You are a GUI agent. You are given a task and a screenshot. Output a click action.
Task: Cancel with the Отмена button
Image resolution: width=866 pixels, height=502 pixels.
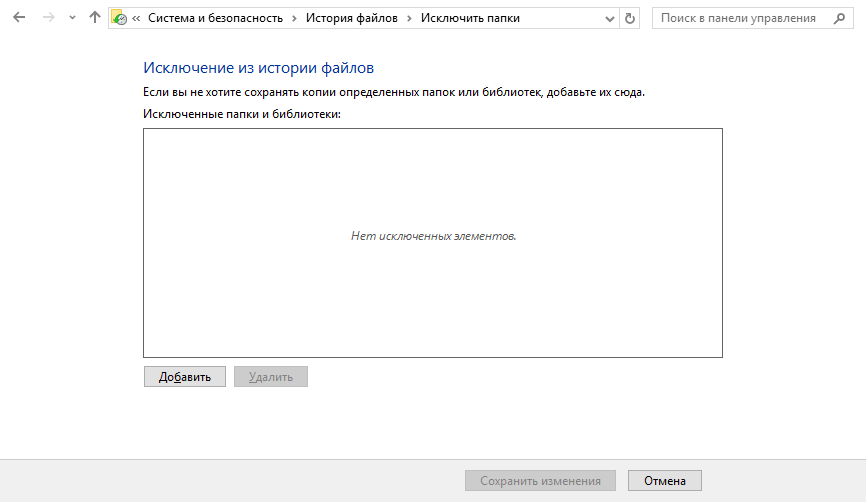(665, 481)
